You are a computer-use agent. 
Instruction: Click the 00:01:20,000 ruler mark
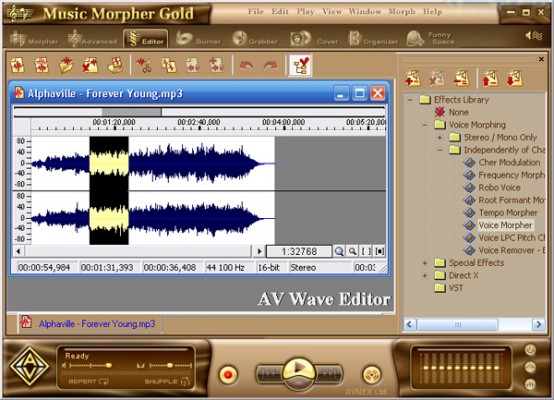[x=114, y=122]
